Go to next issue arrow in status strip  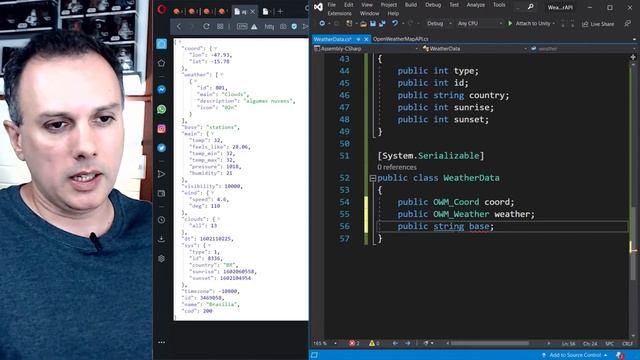[x=407, y=343]
